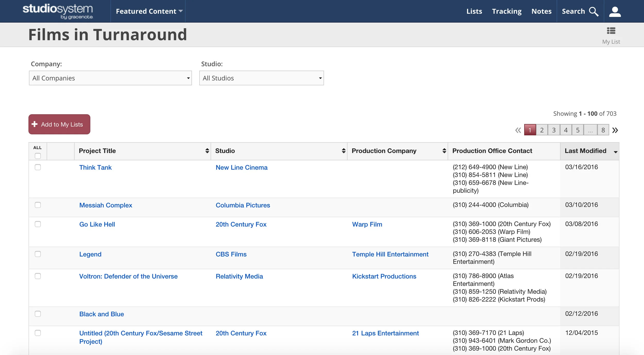Open the user profile icon
This screenshot has height=355, width=644.
(x=615, y=12)
